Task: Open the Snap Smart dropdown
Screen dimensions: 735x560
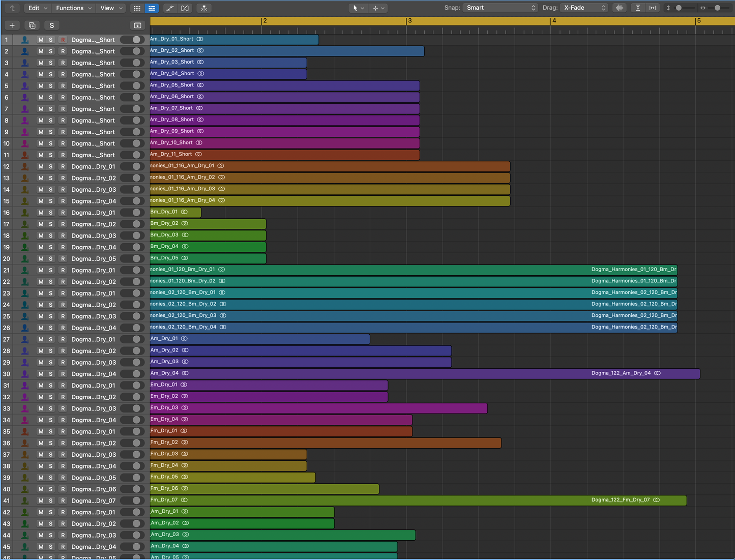Action: [499, 8]
